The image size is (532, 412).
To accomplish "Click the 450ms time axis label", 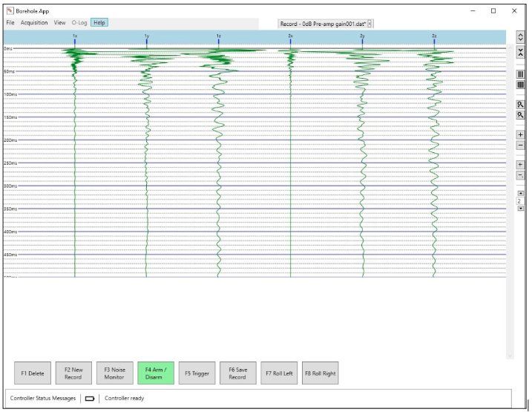I will [10, 255].
